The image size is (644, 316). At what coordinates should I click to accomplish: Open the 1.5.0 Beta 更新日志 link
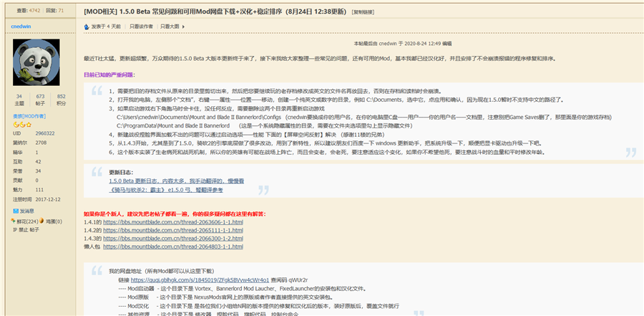177,181
